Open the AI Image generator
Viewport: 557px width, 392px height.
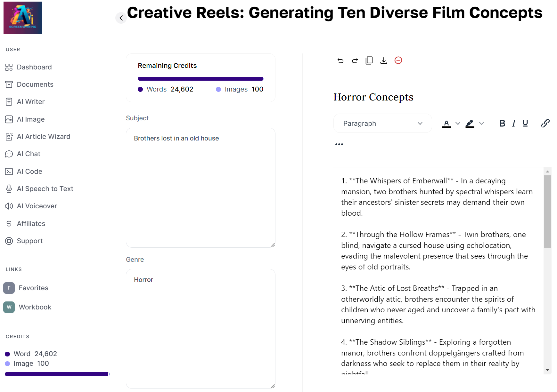[30, 119]
